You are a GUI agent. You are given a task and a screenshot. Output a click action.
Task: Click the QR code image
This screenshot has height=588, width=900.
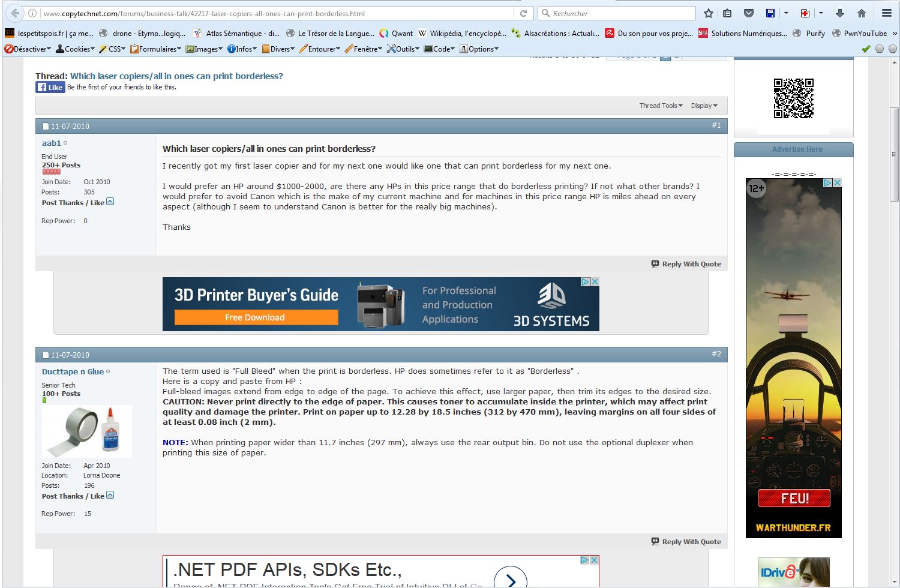point(793,98)
